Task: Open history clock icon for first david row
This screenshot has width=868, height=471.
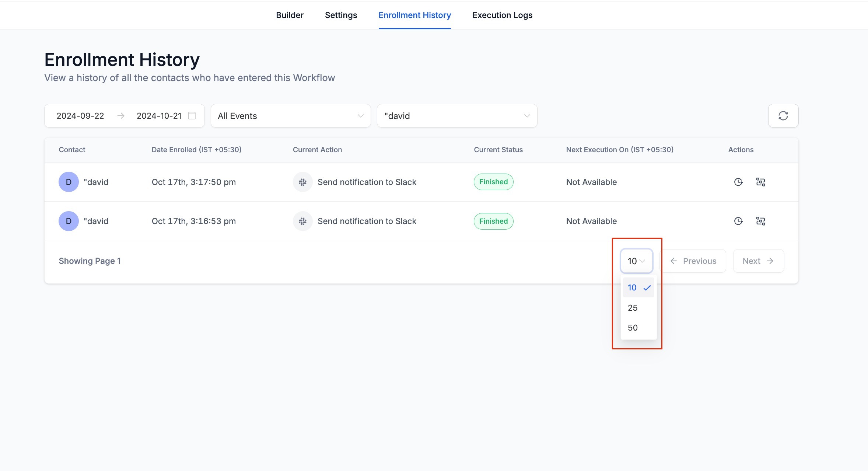Action: point(738,182)
